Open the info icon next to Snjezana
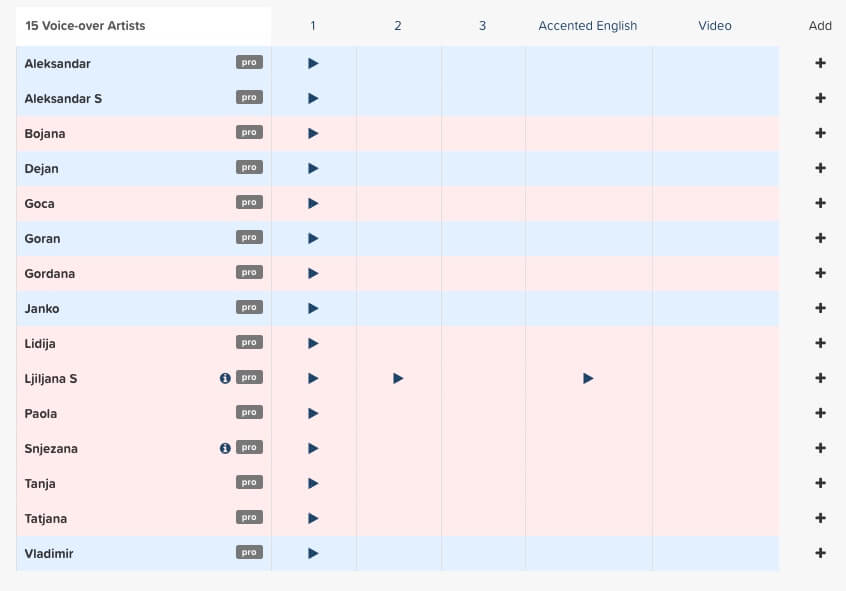This screenshot has height=591, width=846. pos(225,448)
